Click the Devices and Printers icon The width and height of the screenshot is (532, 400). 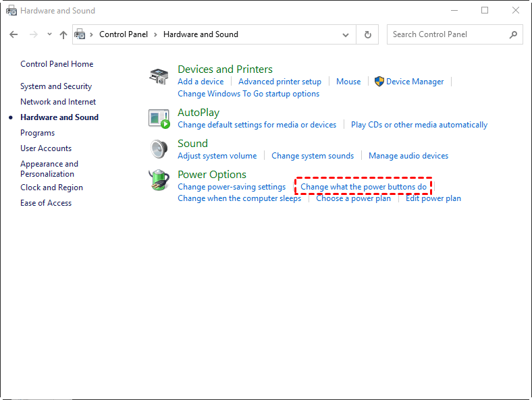(159, 76)
